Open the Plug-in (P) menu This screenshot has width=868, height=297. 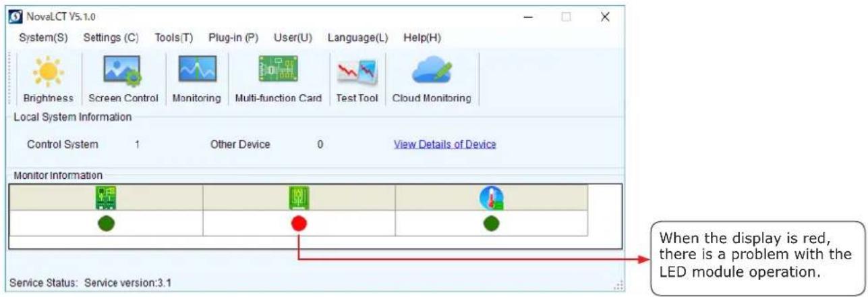pyautogui.click(x=233, y=38)
